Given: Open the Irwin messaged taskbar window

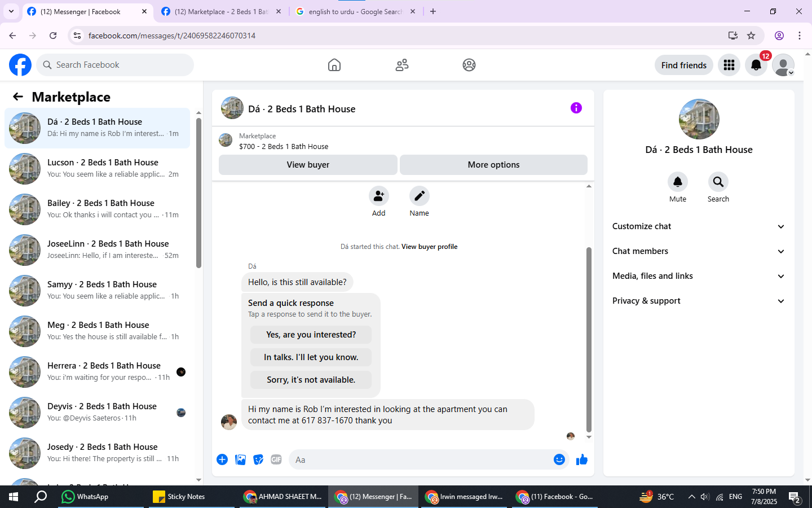Looking at the screenshot, I should (x=464, y=497).
